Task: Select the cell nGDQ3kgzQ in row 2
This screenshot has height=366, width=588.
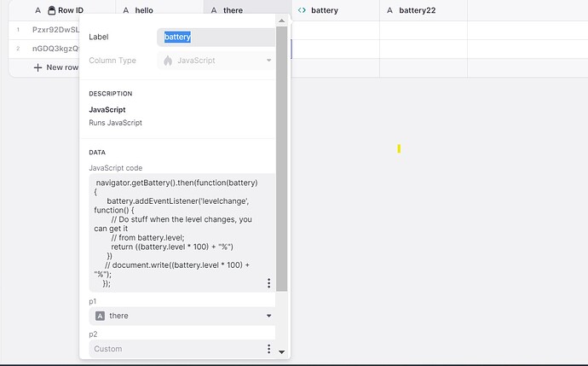Action: click(x=55, y=49)
